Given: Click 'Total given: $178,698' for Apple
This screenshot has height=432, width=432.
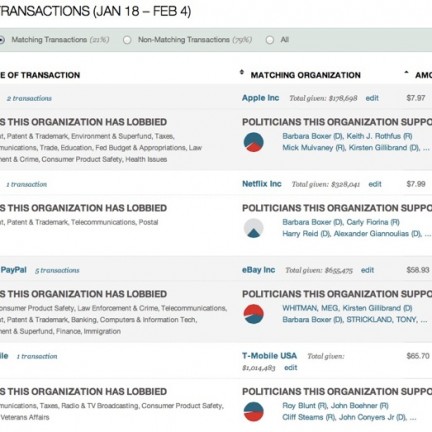Looking at the screenshot, I should pos(323,98).
